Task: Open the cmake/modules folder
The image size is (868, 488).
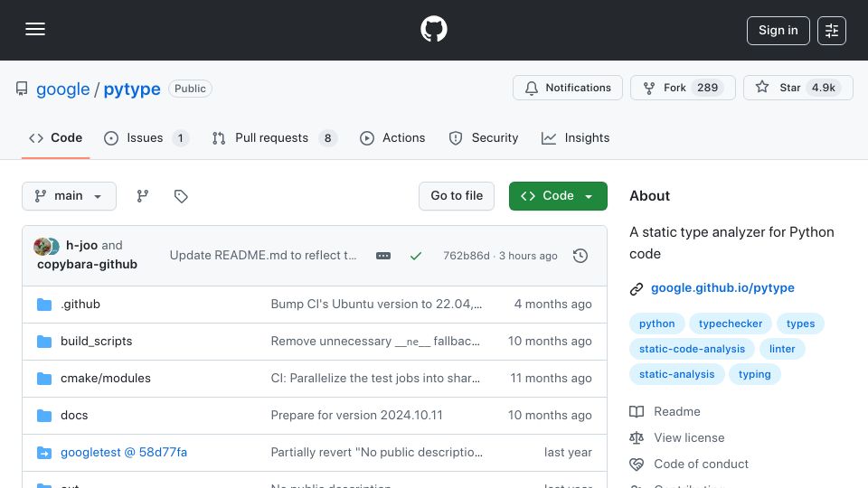Action: [x=106, y=379]
